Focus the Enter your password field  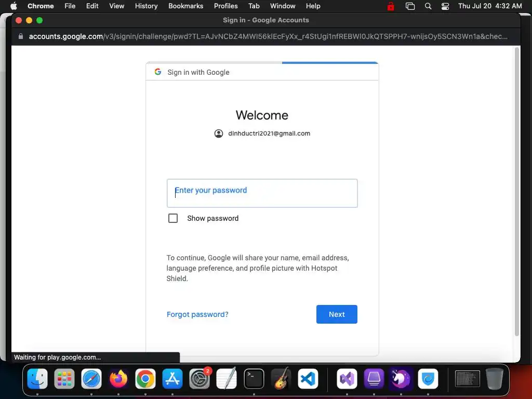262,193
